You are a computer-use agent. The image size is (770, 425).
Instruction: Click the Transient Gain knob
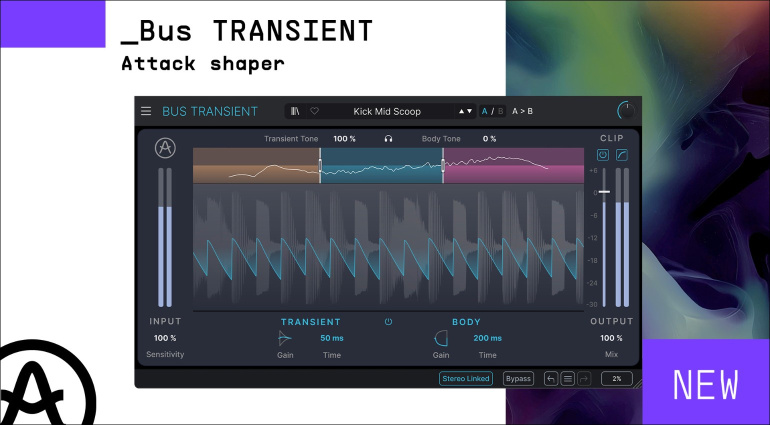pos(284,339)
